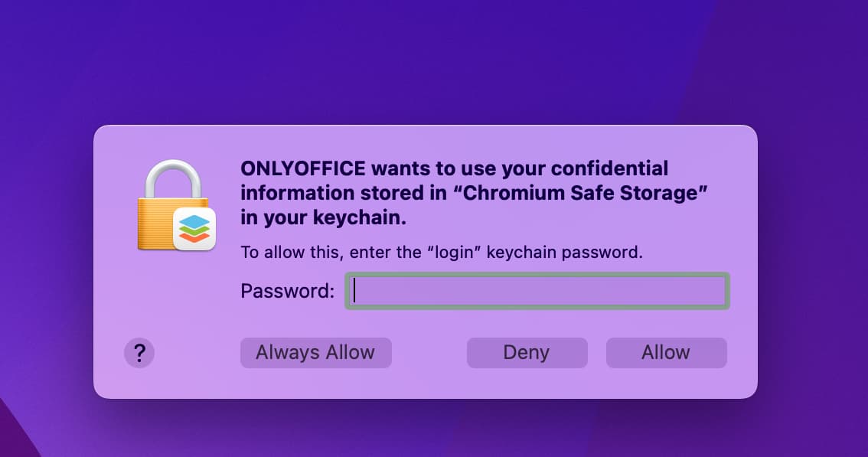The image size is (868, 457).
Task: Click the "Password:" field label
Action: tap(287, 291)
